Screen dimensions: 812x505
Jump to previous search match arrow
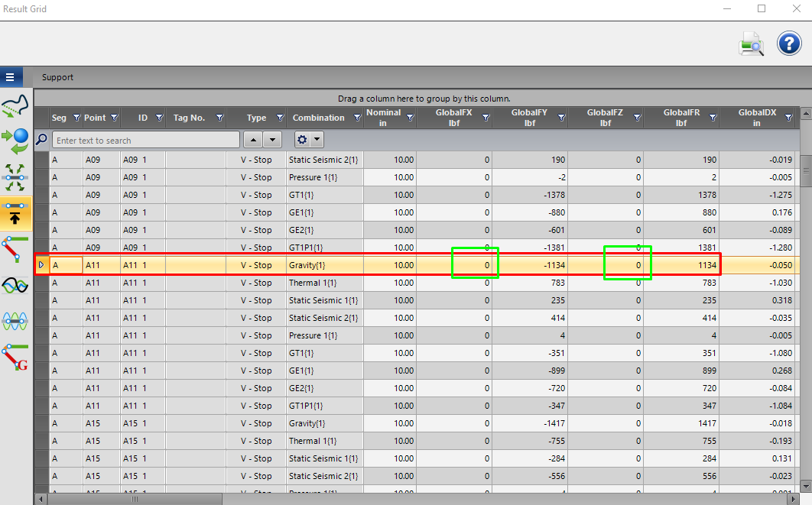253,140
